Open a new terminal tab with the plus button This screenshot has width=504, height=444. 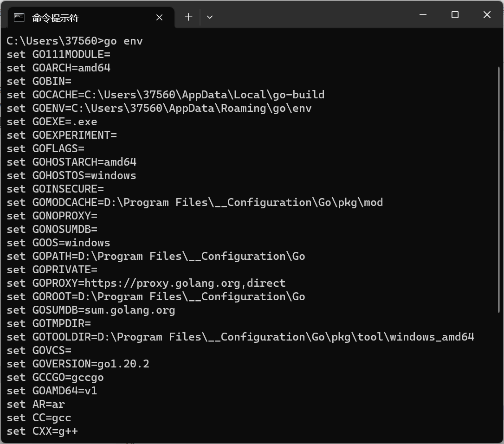coord(188,17)
